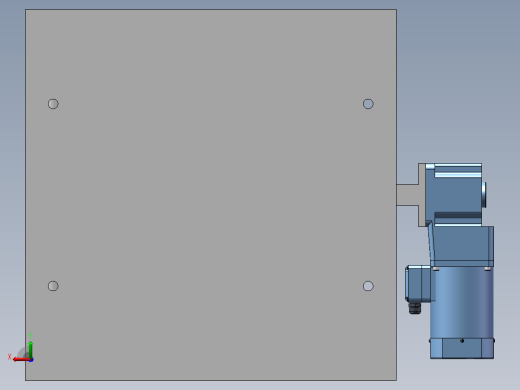Click the green Y axis of the triad
This screenshot has height=390, width=520.
31,349
